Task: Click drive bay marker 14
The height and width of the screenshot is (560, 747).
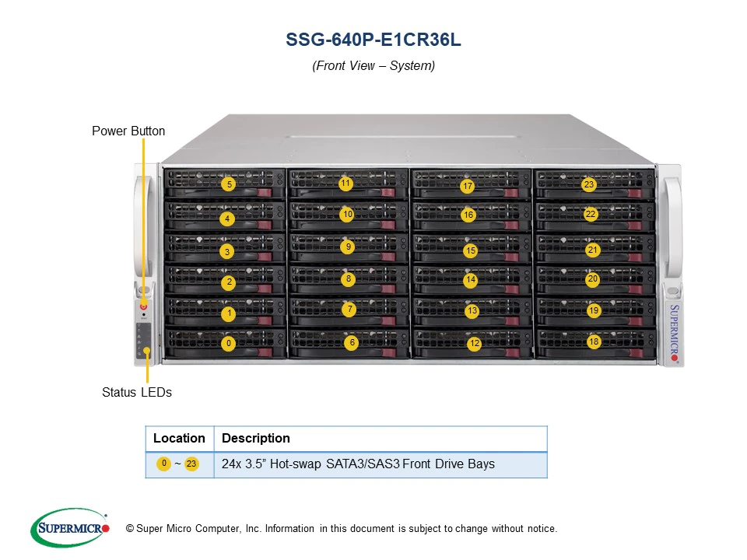Action: coord(470,280)
